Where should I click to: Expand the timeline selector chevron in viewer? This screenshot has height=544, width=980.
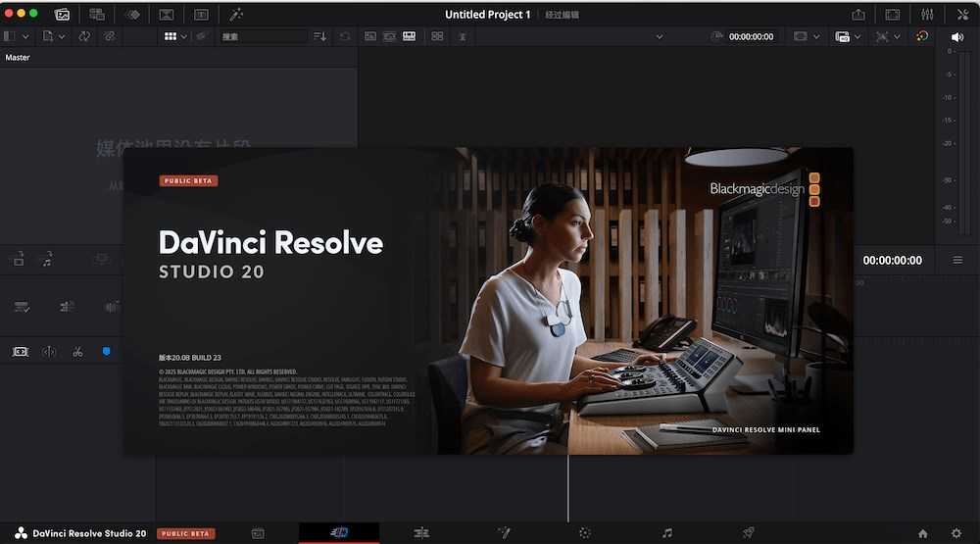click(659, 36)
